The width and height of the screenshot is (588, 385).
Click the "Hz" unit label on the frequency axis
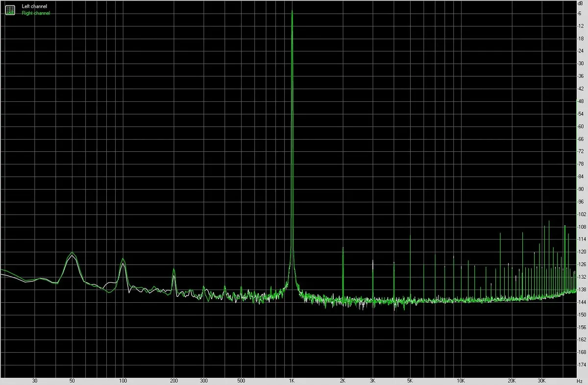(580, 381)
